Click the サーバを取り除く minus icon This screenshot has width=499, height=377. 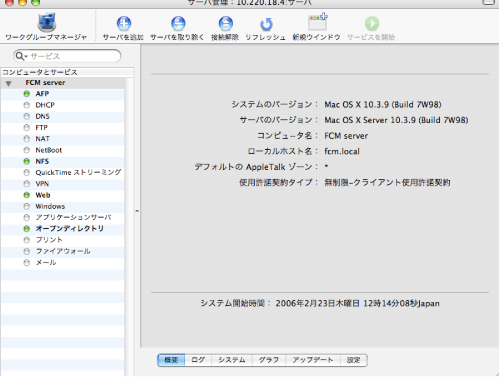178,23
